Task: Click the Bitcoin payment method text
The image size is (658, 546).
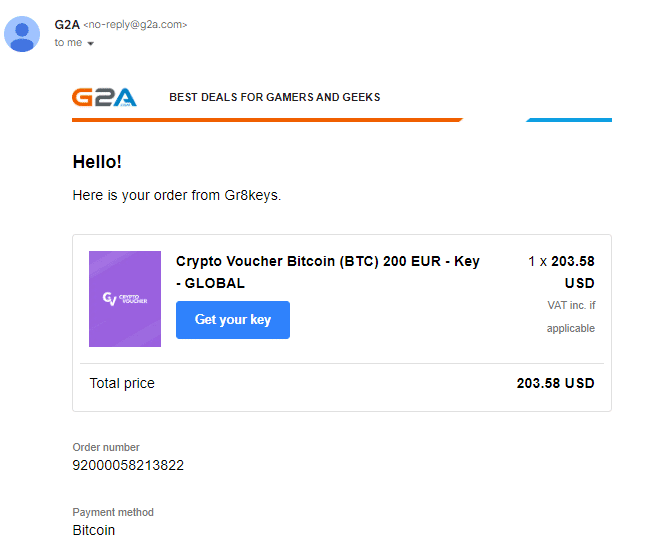Action: pos(94,530)
